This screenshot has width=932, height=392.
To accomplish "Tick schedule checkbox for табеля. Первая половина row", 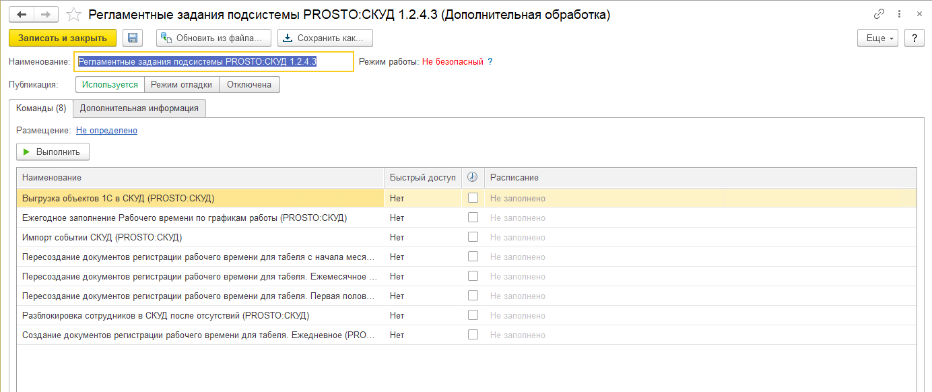I will pyautogui.click(x=473, y=295).
